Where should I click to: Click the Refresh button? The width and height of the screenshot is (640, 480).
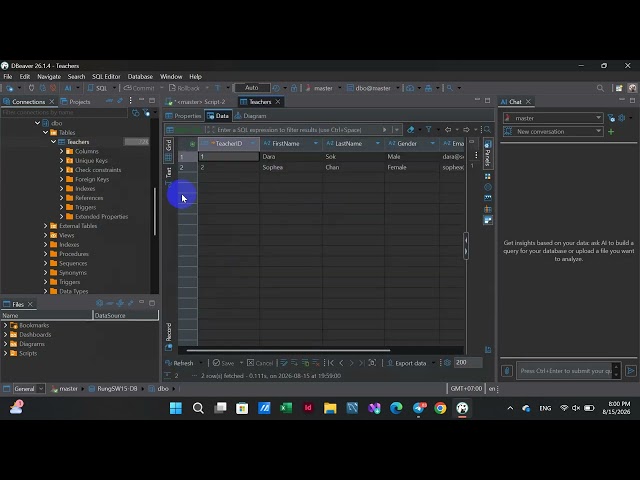pyautogui.click(x=180, y=363)
